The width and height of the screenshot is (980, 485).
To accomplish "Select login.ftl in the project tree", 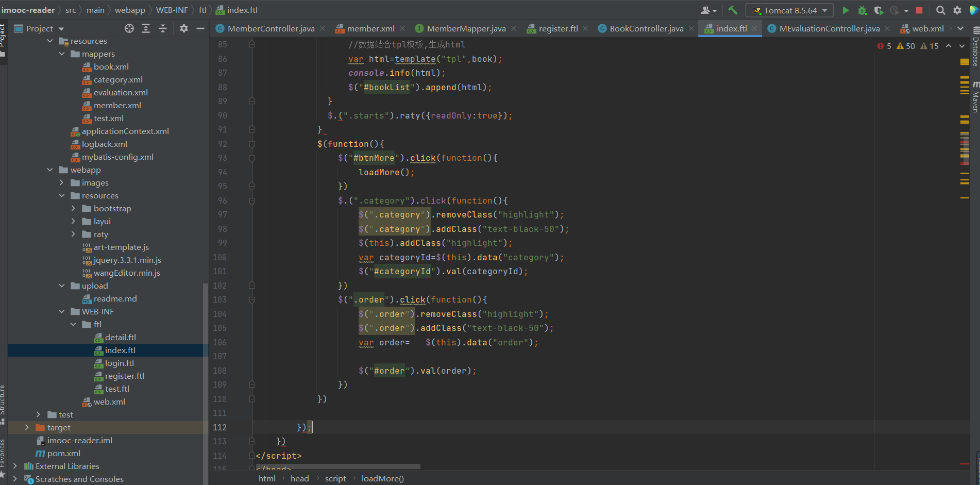I will [x=120, y=363].
